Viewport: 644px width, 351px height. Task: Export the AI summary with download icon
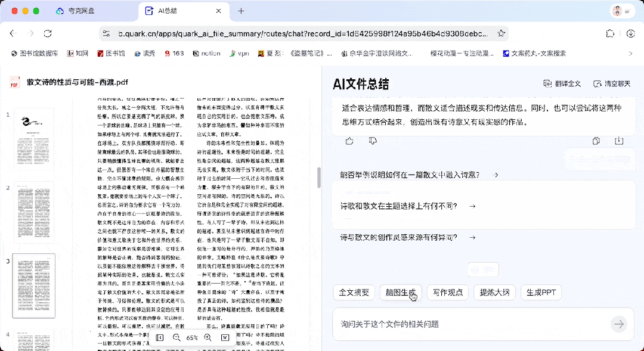click(x=620, y=141)
